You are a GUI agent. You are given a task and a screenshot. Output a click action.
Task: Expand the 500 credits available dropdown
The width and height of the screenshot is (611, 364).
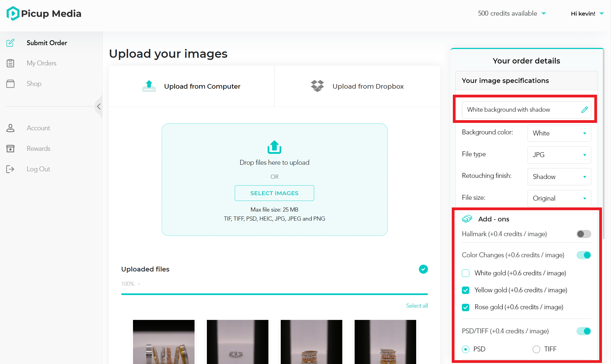pos(512,13)
